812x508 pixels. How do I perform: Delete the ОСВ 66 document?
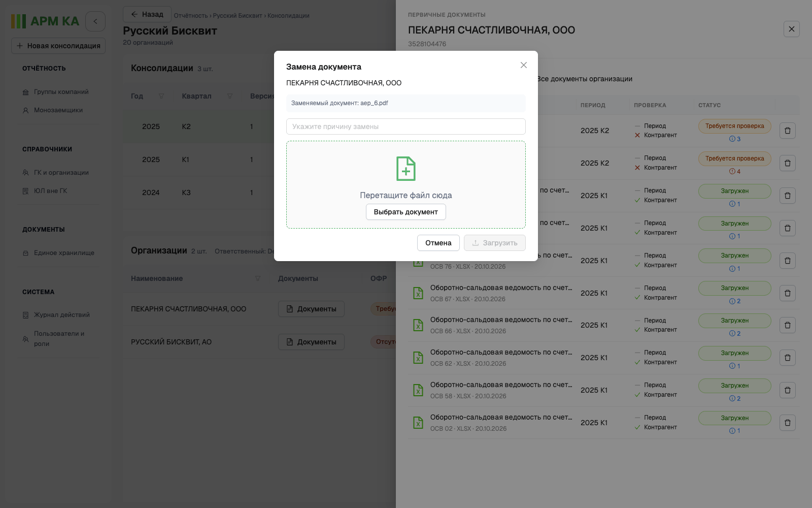(788, 325)
